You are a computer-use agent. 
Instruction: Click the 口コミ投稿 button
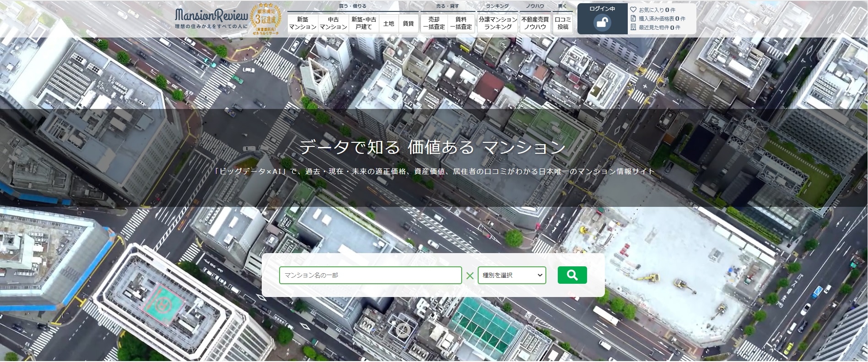click(563, 23)
